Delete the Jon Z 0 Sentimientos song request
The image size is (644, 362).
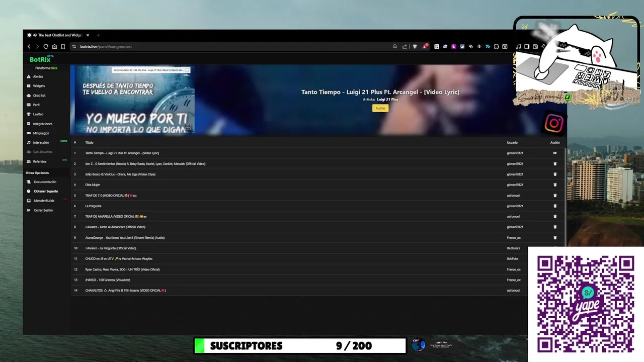point(555,163)
